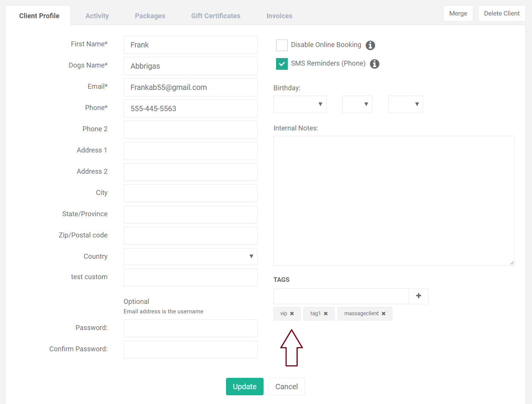Click the Disable Online Booking label
This screenshot has height=404, width=532.
pos(326,45)
